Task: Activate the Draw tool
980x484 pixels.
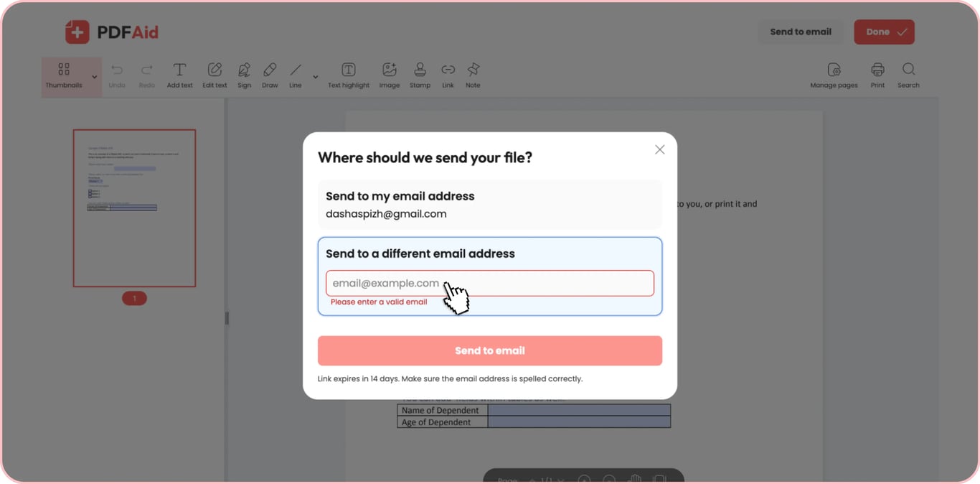Action: [x=270, y=75]
